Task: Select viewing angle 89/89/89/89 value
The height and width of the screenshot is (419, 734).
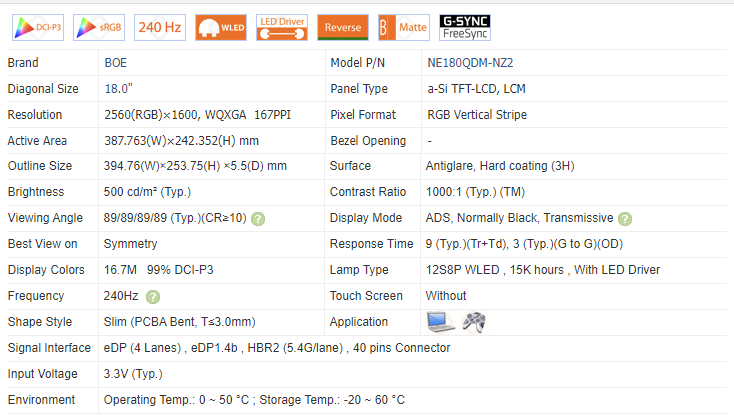Action: [175, 218]
